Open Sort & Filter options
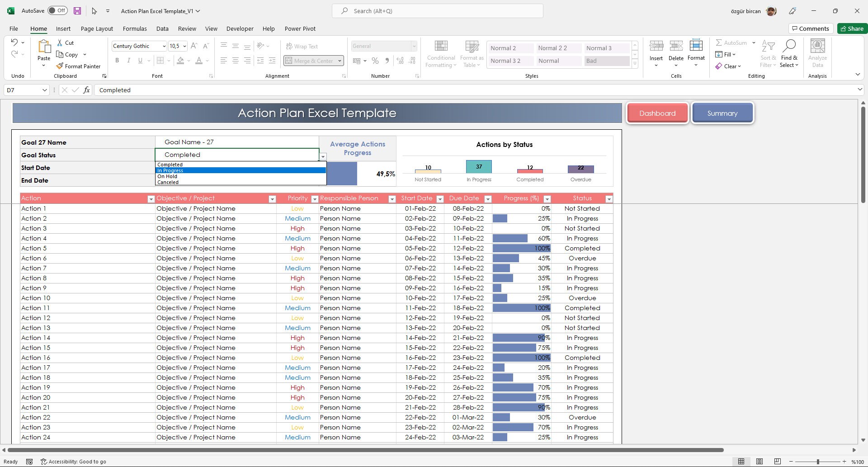 [769, 53]
